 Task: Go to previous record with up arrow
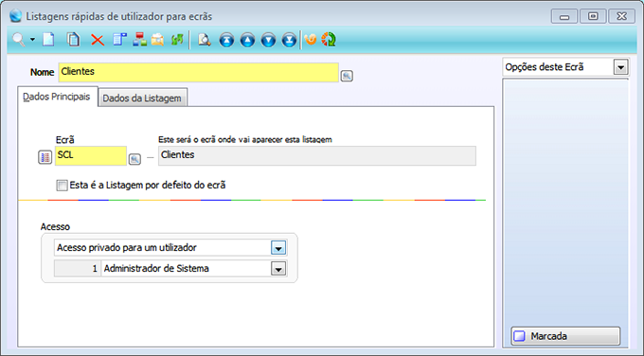(247, 41)
